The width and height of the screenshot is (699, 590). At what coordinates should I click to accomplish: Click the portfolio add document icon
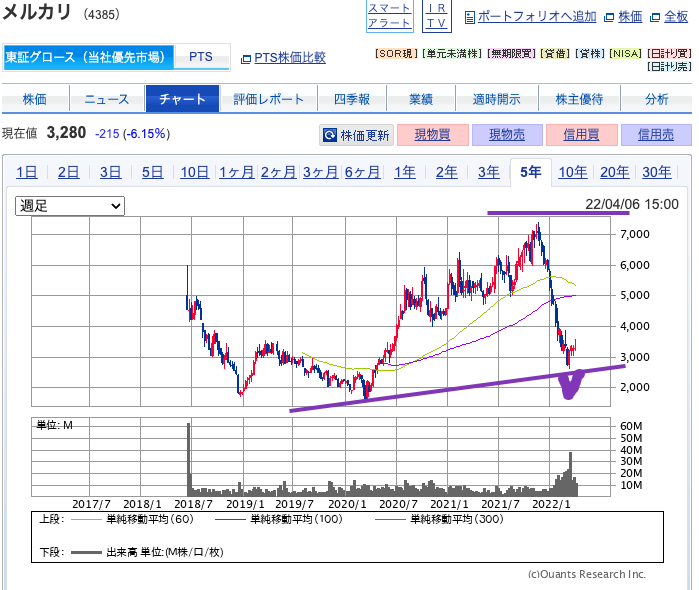(x=469, y=17)
